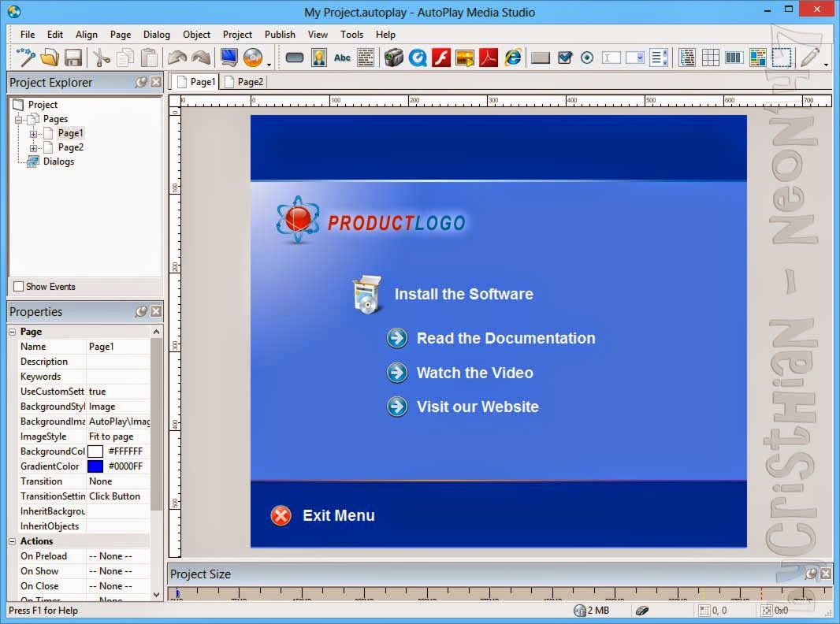The width and height of the screenshot is (840, 624).
Task: Insert a Progress bar object from the toolbar
Action: click(734, 58)
